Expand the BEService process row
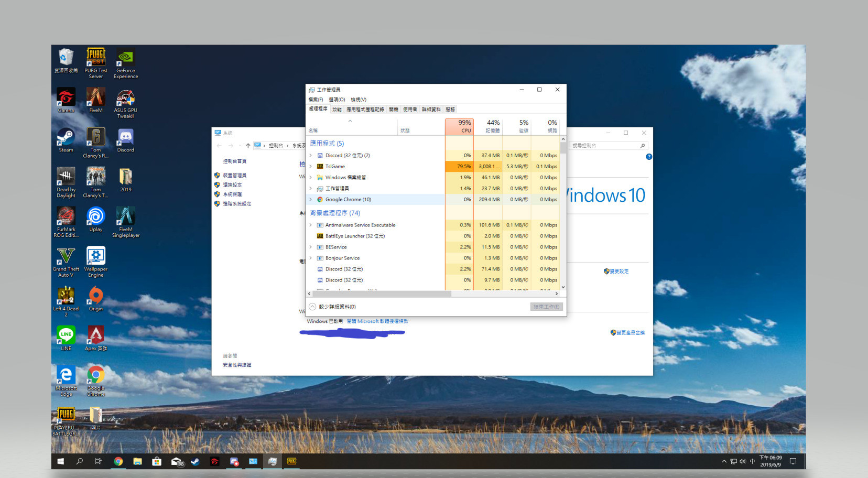Viewport: 868px width, 478px height. pyautogui.click(x=311, y=247)
